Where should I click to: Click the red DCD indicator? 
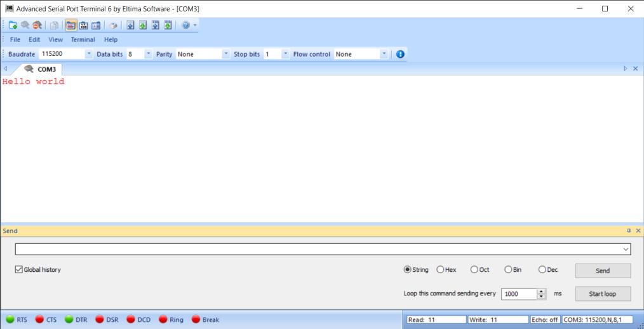(x=131, y=319)
